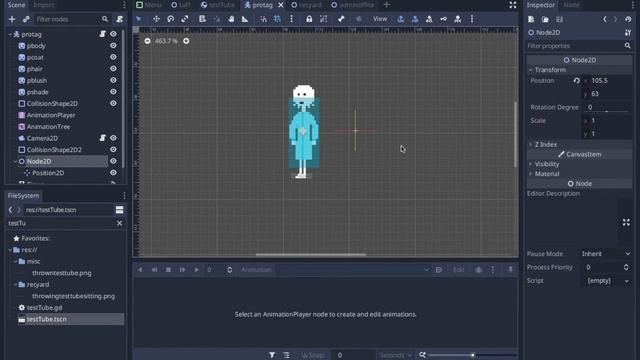Collapse the recyard folder
The image size is (640, 360).
(x=16, y=284)
